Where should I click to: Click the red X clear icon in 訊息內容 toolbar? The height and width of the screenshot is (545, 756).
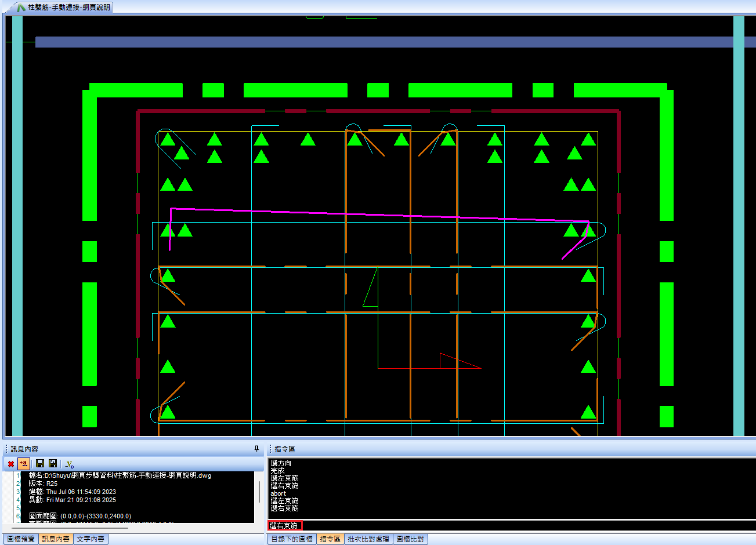click(10, 464)
